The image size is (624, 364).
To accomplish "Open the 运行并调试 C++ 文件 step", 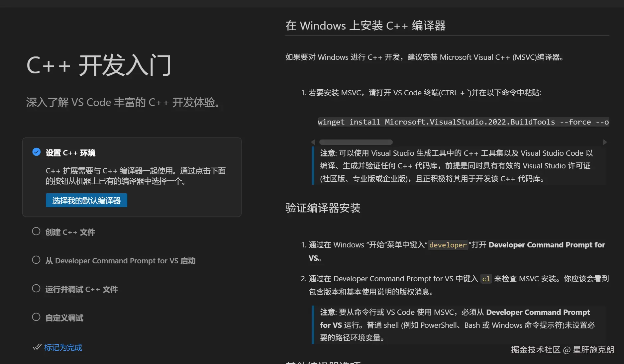I will click(x=82, y=289).
